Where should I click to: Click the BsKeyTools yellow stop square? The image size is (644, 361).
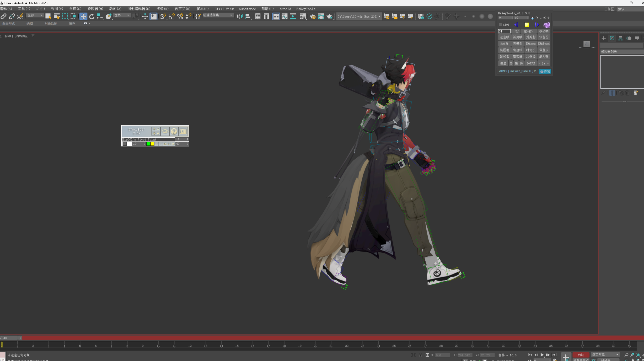(527, 25)
